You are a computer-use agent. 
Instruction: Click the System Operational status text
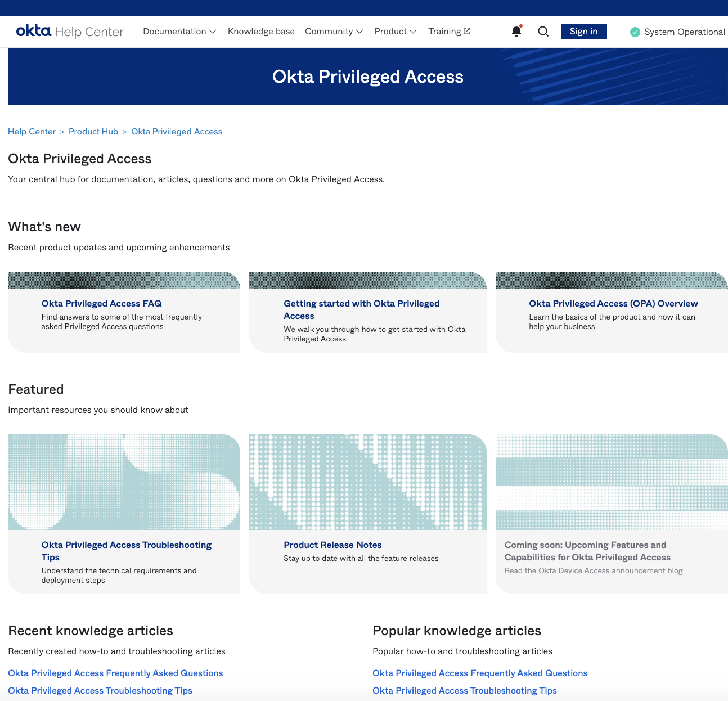pyautogui.click(x=685, y=32)
